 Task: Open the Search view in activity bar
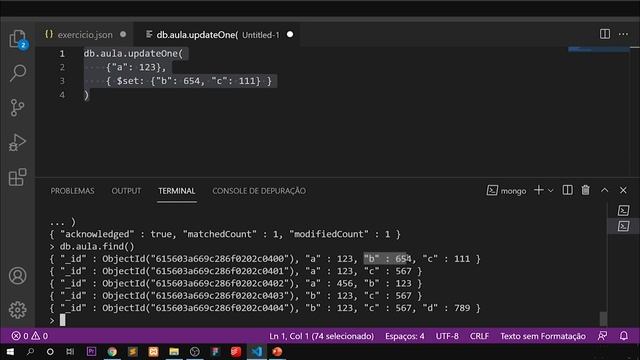18,73
